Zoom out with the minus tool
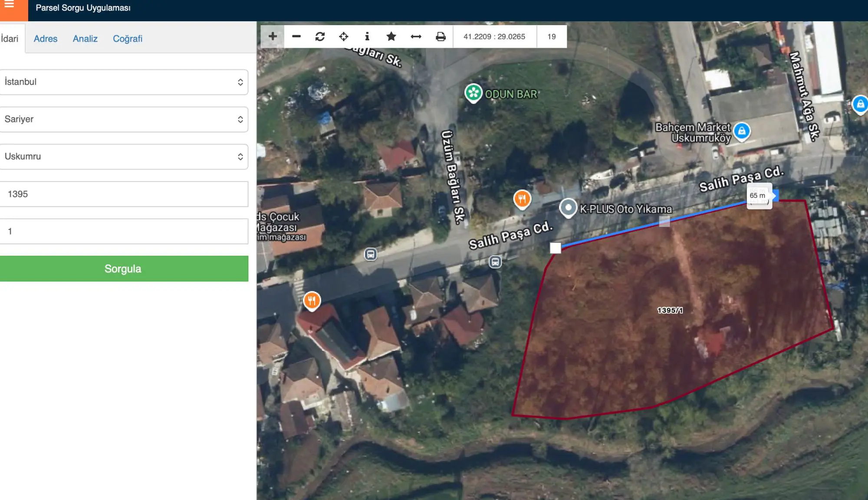The image size is (868, 500). click(x=296, y=36)
